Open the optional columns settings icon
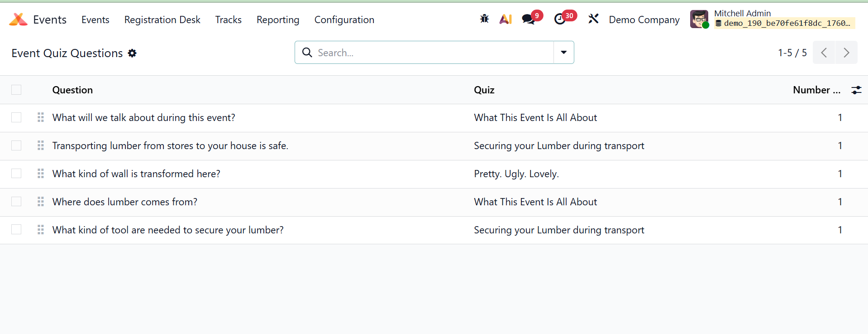 point(856,90)
